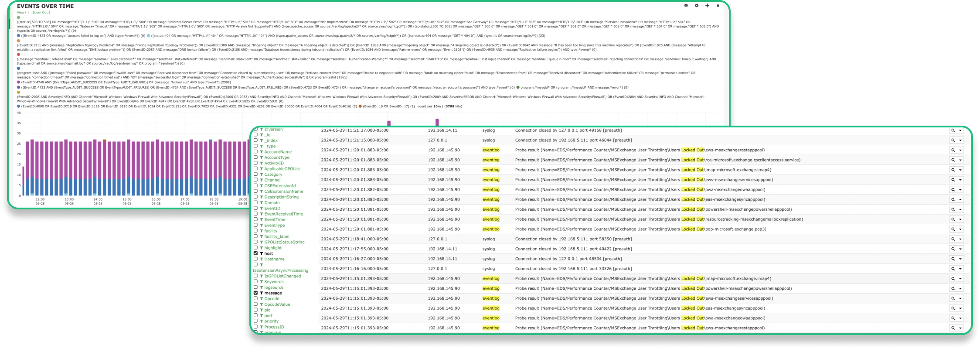Click host 127.0.0.1 in 11:16:16 row
Image resolution: width=980 pixels, height=349 pixels.
pos(437,269)
